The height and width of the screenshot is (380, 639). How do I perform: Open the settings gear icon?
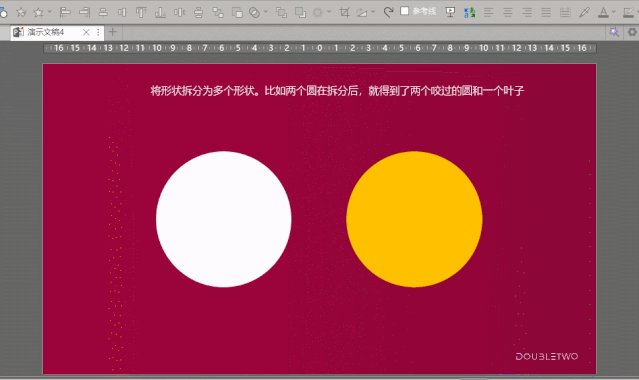(x=632, y=32)
